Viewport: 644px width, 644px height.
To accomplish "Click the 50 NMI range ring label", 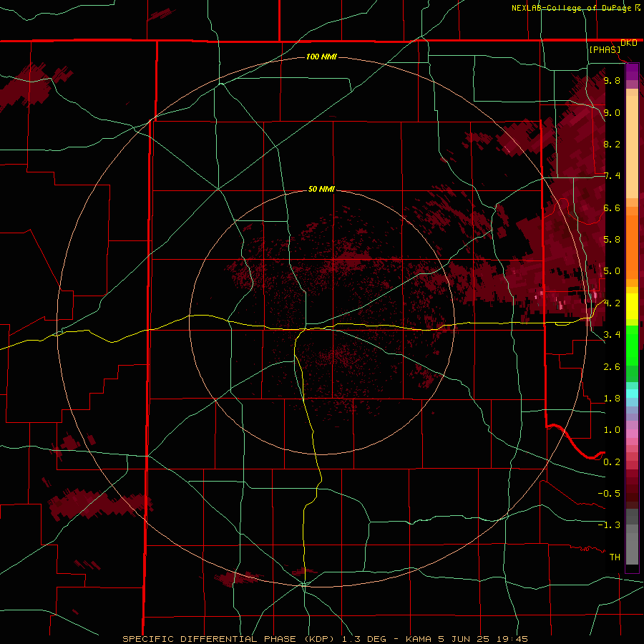I will 321,190.
